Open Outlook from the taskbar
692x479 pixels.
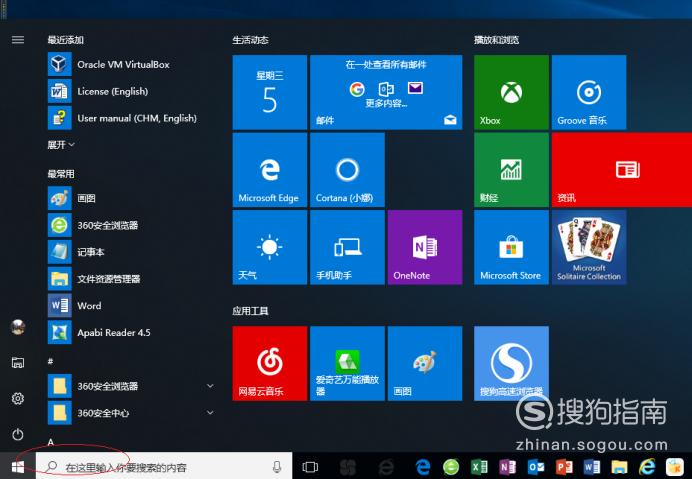536,467
